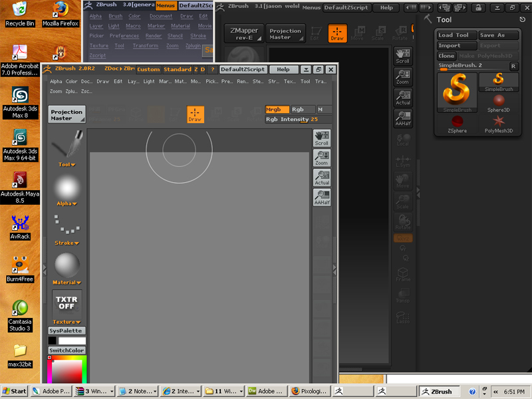This screenshot has width=532, height=399.
Task: Click Actual size icon in ZBrush 2.0R2 window
Action: pyautogui.click(x=322, y=178)
